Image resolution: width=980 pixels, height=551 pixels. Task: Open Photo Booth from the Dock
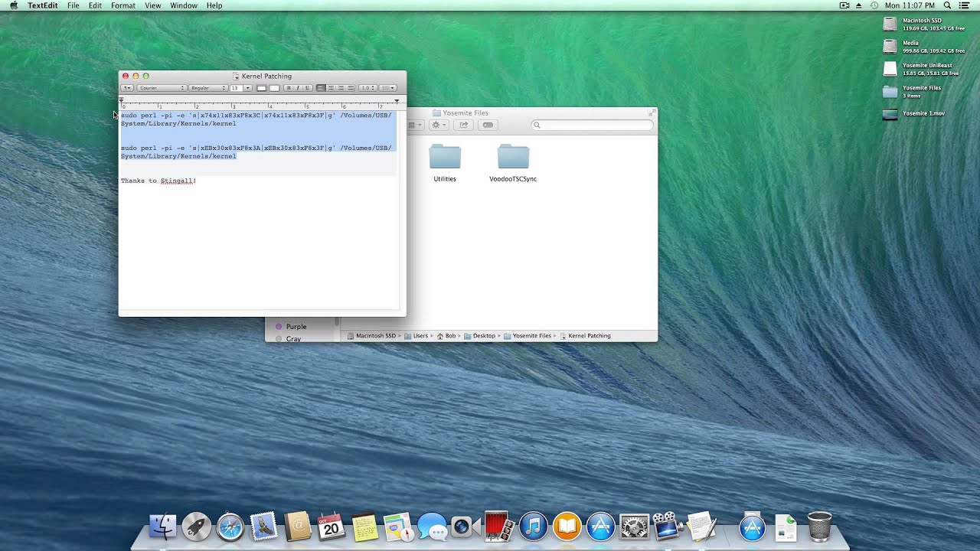click(499, 527)
